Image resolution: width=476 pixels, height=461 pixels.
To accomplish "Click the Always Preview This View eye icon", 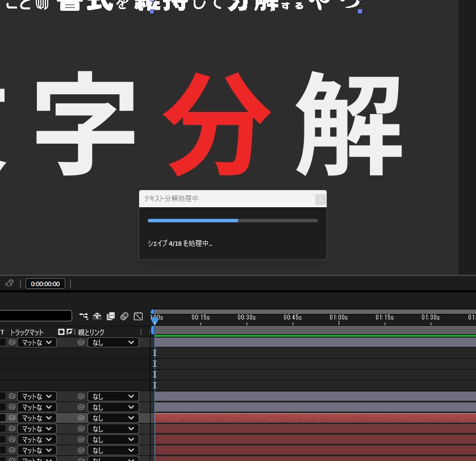I will [10, 283].
